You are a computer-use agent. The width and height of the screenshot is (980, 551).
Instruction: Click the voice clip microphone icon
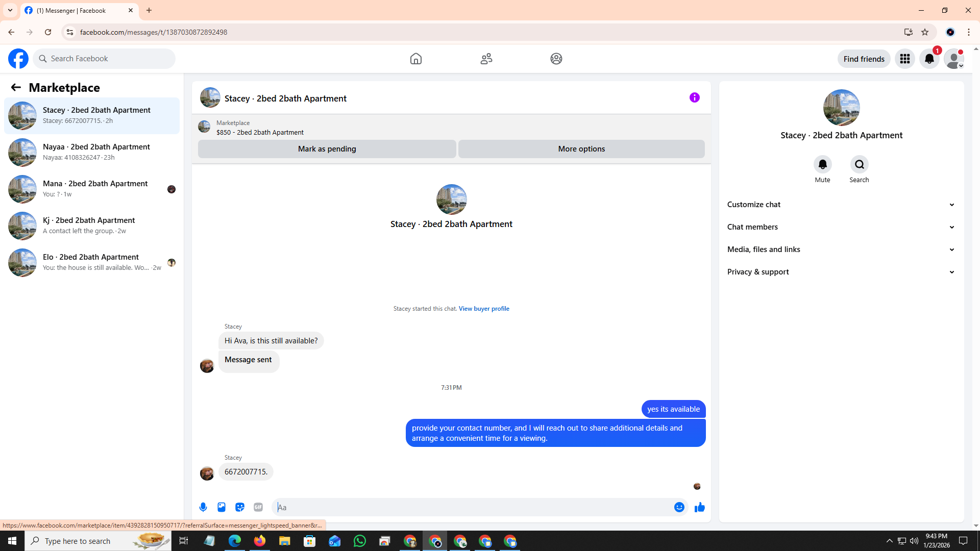[203, 507]
